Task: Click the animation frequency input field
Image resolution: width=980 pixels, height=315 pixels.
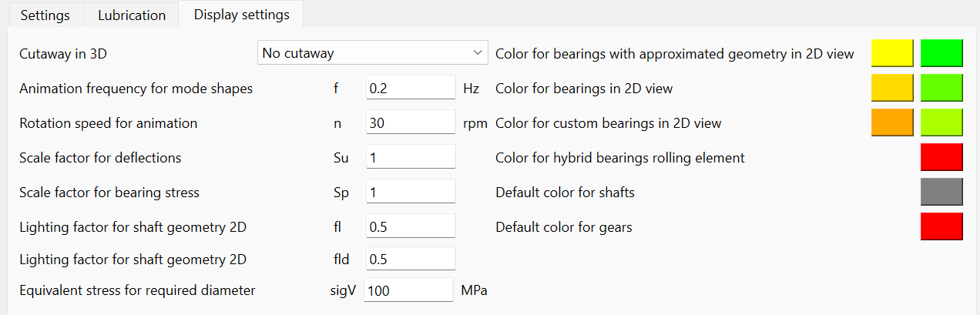Action: click(410, 89)
